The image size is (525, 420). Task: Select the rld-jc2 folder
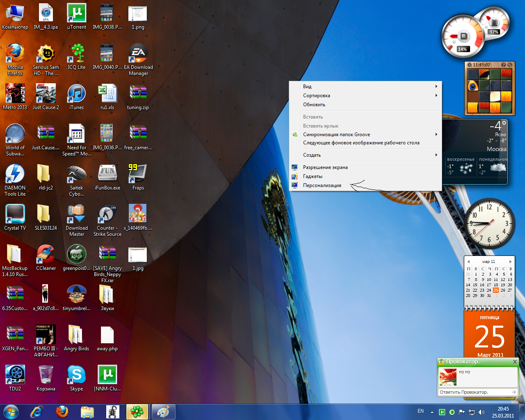[x=46, y=177]
